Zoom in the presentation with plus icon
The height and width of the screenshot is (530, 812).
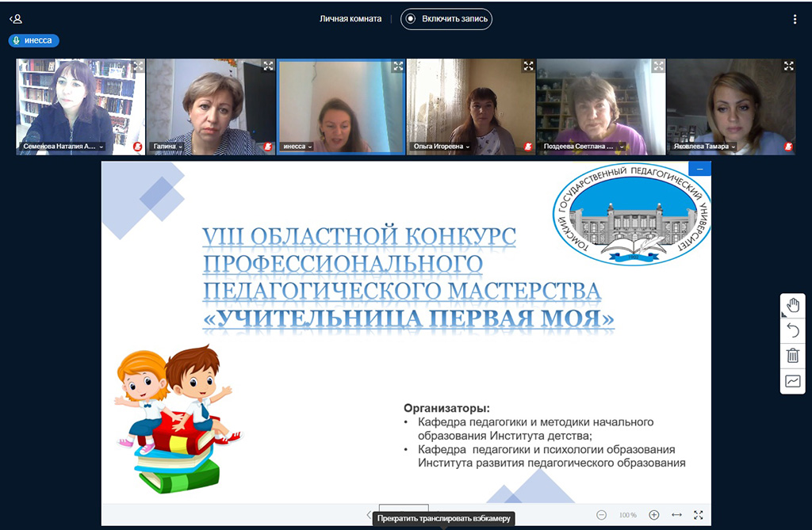654,515
